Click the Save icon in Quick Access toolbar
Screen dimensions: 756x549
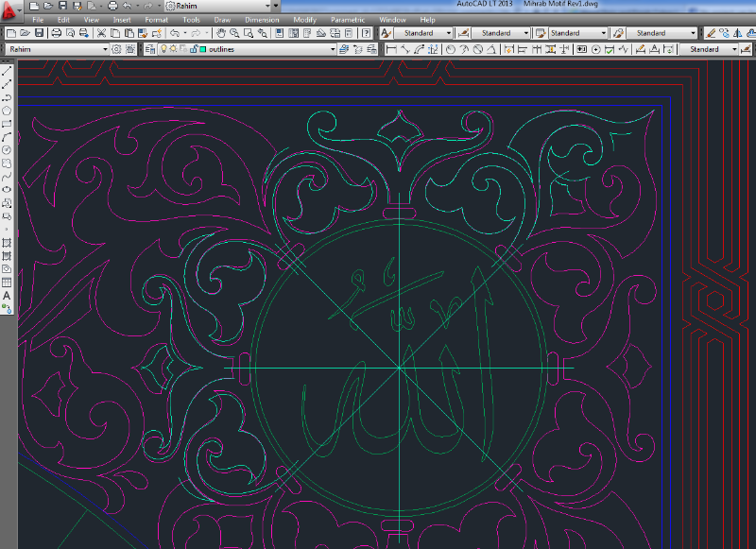tap(62, 6)
